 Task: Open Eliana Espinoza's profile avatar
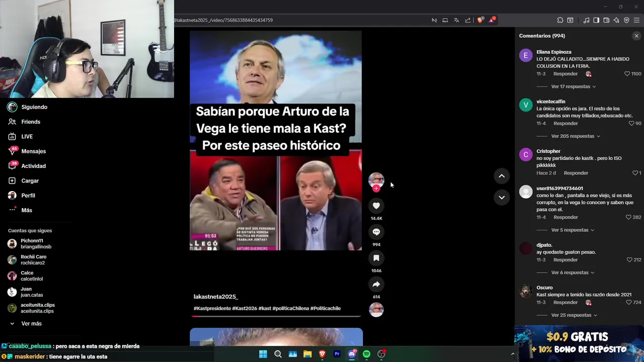point(526,55)
